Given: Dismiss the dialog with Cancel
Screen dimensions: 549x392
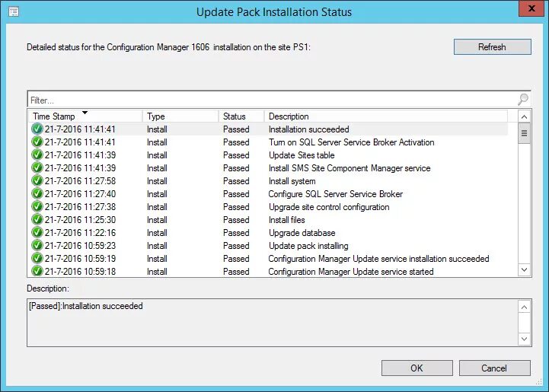Looking at the screenshot, I should [x=494, y=368].
